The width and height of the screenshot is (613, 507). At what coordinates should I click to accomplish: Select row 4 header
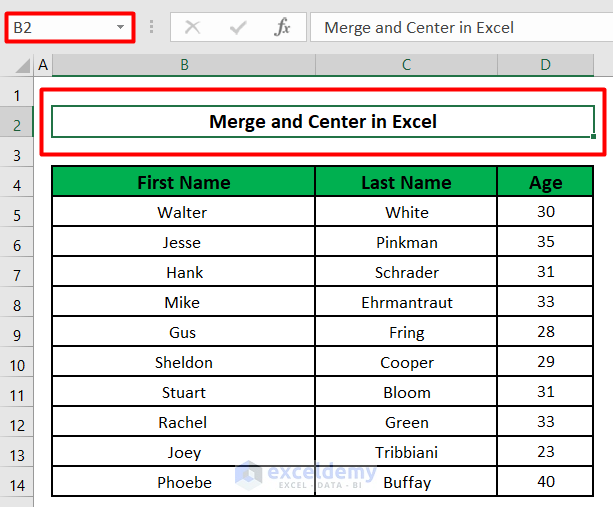click(x=17, y=183)
